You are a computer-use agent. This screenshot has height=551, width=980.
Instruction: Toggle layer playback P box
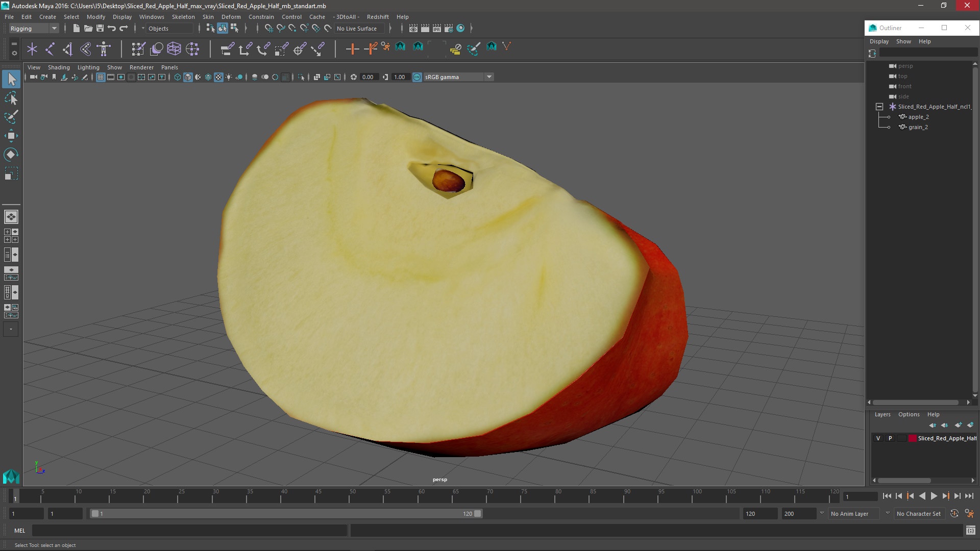[x=890, y=438]
